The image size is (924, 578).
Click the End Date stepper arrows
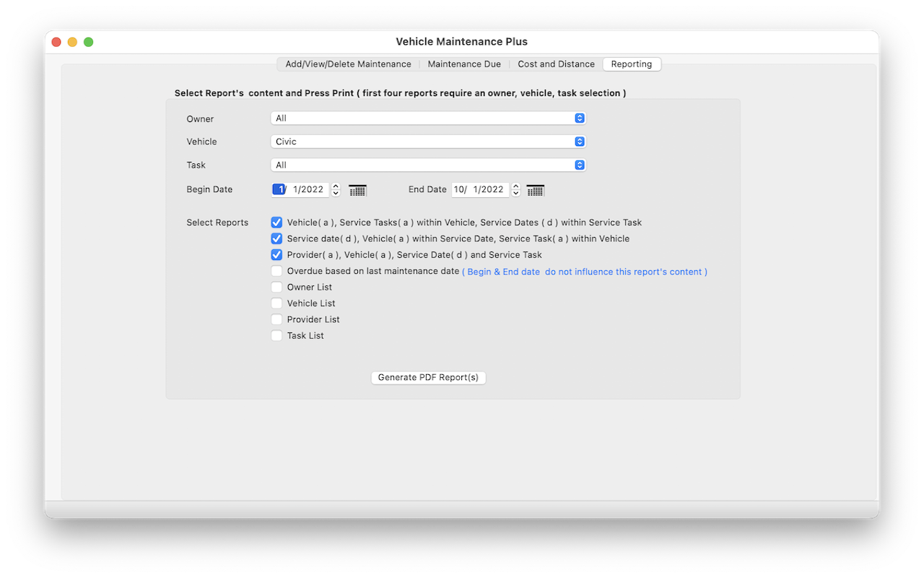(x=515, y=190)
